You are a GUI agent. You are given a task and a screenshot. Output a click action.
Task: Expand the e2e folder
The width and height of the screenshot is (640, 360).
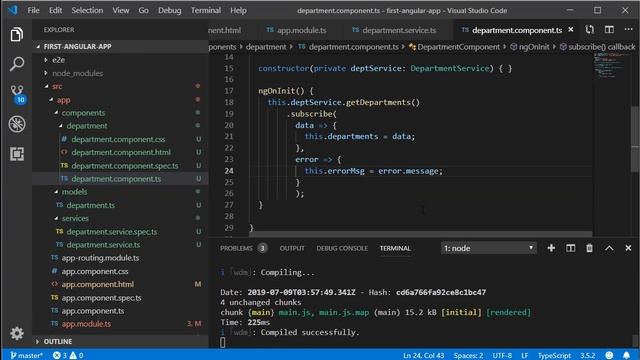point(58,60)
